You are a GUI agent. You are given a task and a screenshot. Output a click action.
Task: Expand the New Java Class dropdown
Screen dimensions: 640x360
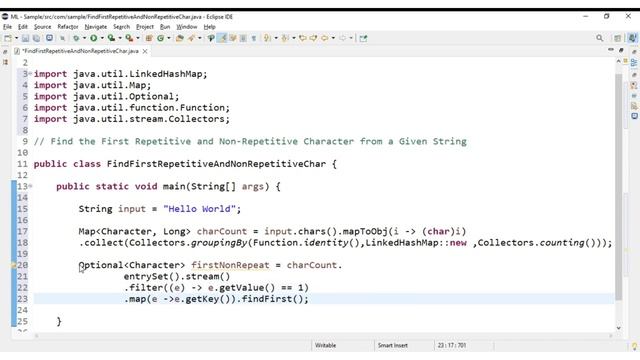click(169, 38)
